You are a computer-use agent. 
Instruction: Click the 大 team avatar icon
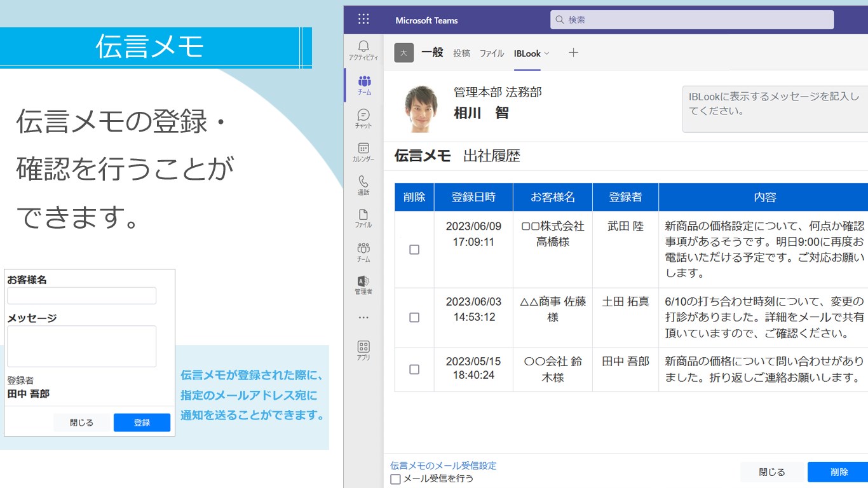404,53
